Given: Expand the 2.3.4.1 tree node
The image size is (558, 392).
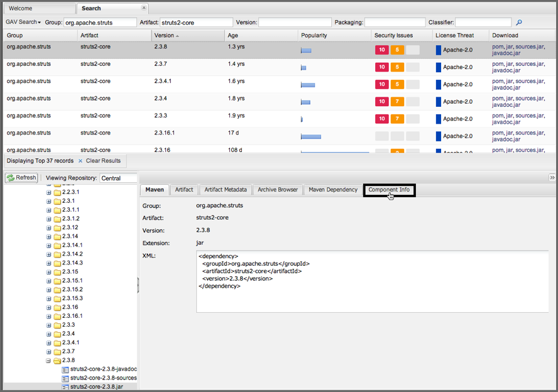Looking at the screenshot, I should (x=49, y=343).
